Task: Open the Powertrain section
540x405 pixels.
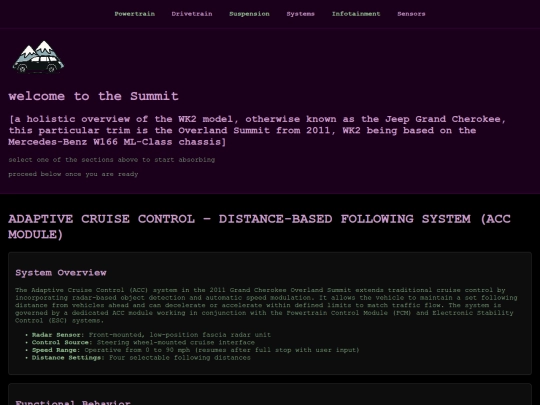Action: (134, 14)
